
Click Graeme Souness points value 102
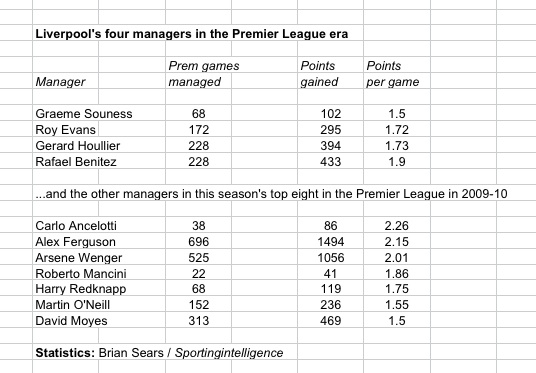[331, 114]
